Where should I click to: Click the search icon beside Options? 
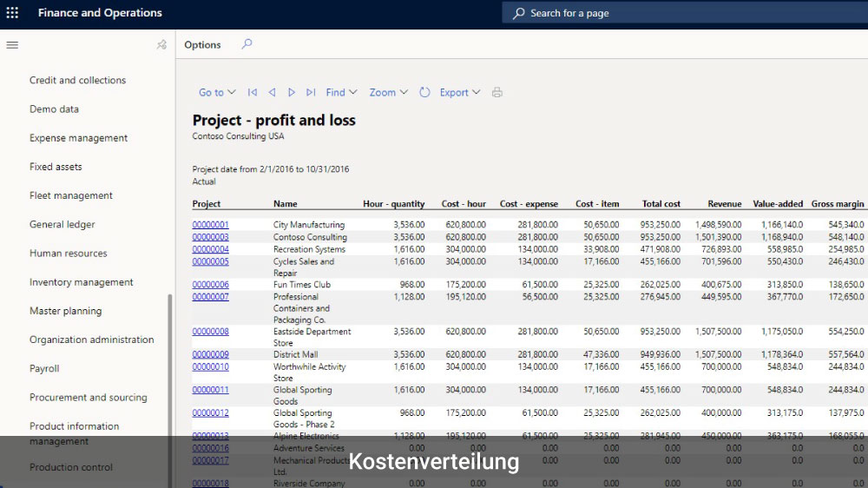247,43
